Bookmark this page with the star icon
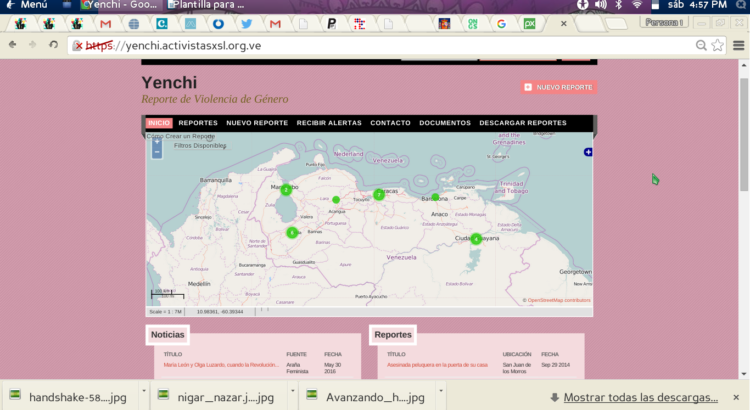Image resolution: width=750 pixels, height=410 pixels. pyautogui.click(x=716, y=45)
